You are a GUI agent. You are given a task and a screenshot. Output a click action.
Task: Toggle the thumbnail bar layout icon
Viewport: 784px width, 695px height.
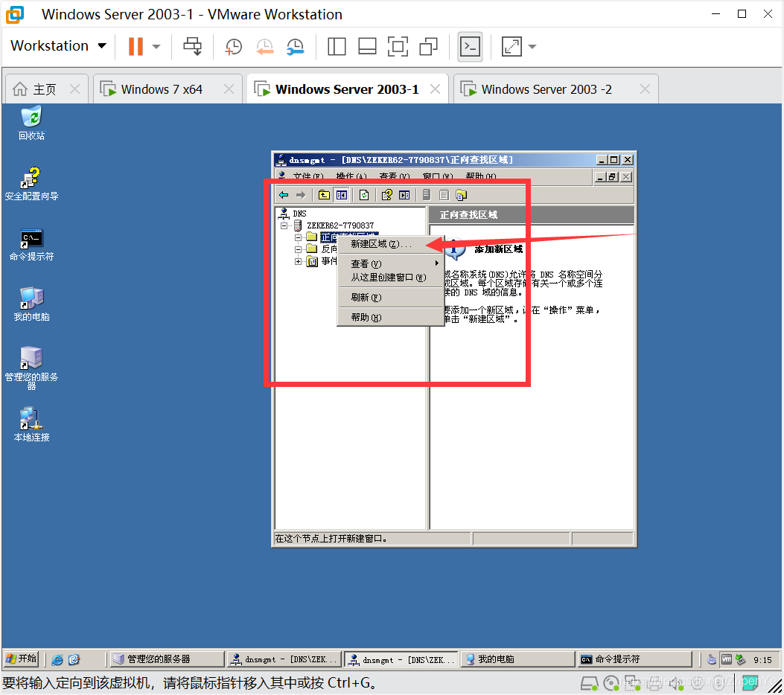[x=367, y=46]
